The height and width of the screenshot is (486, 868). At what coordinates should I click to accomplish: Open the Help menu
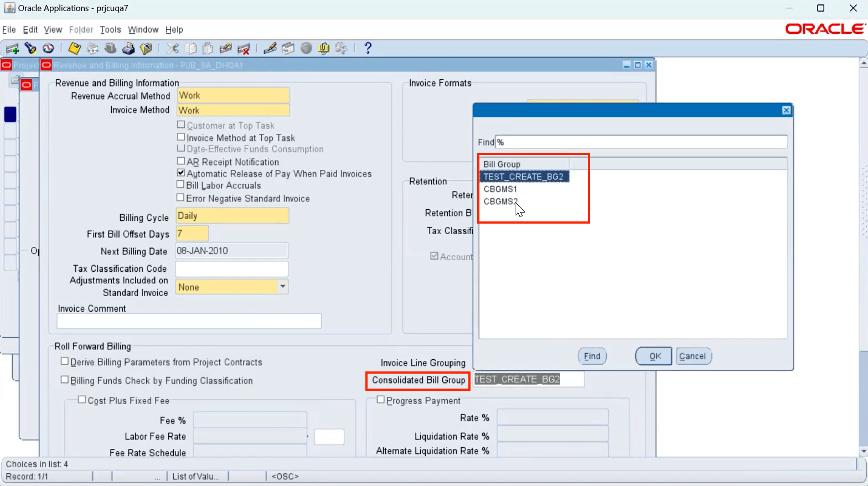(x=174, y=30)
